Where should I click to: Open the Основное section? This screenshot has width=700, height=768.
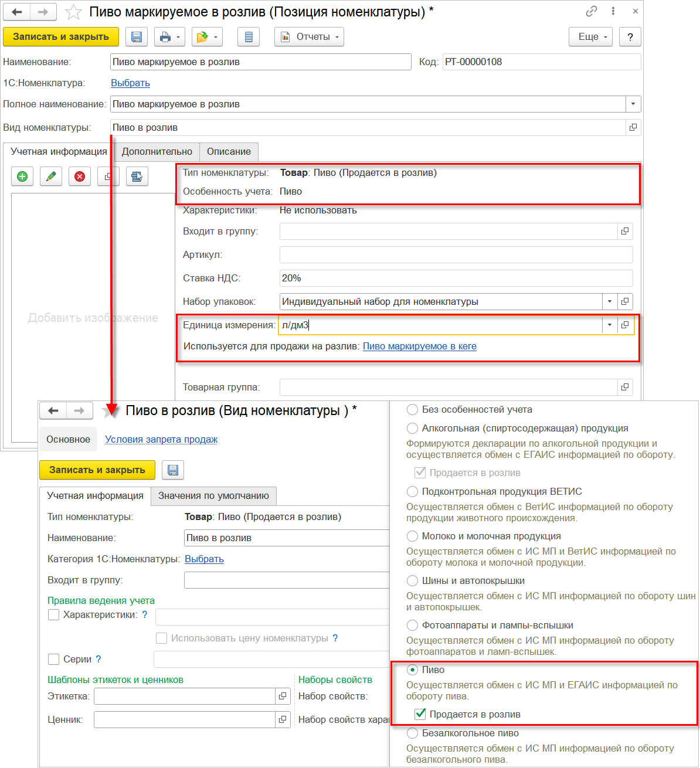click(68, 439)
